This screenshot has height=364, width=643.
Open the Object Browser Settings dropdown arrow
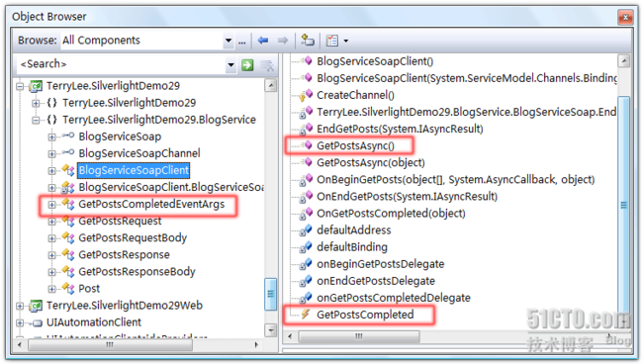tap(345, 41)
